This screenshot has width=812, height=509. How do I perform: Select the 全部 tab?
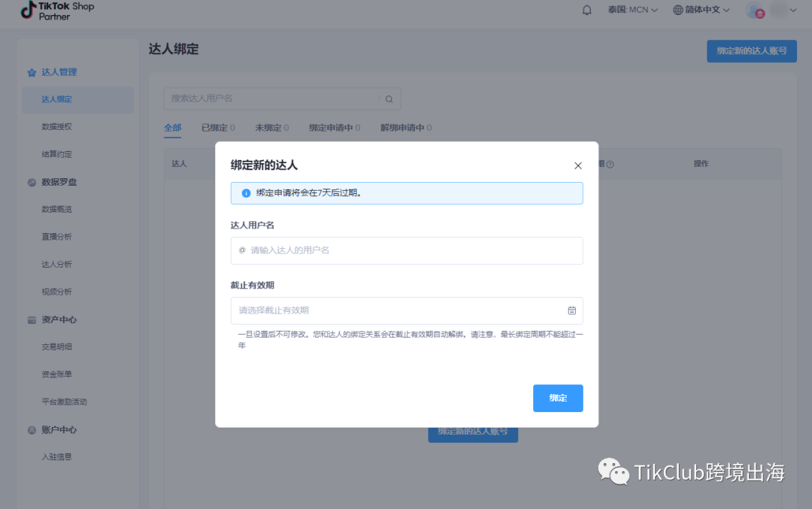(172, 128)
